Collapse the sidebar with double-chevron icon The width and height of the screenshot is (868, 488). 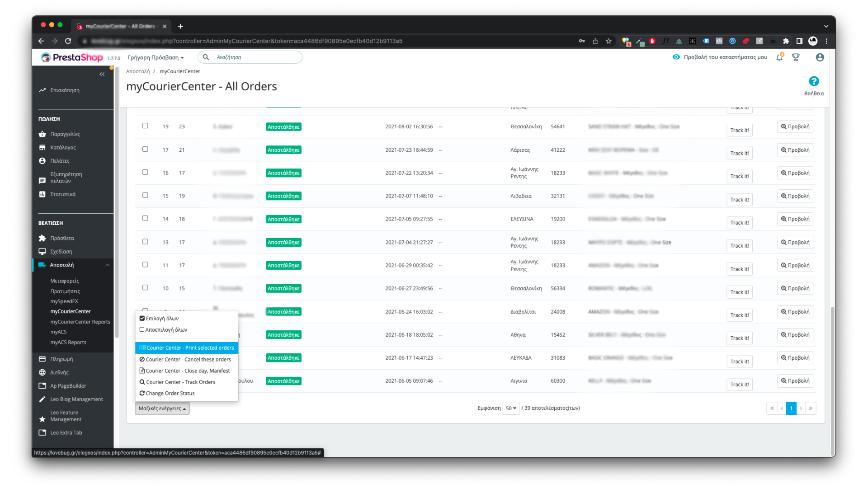click(x=102, y=74)
